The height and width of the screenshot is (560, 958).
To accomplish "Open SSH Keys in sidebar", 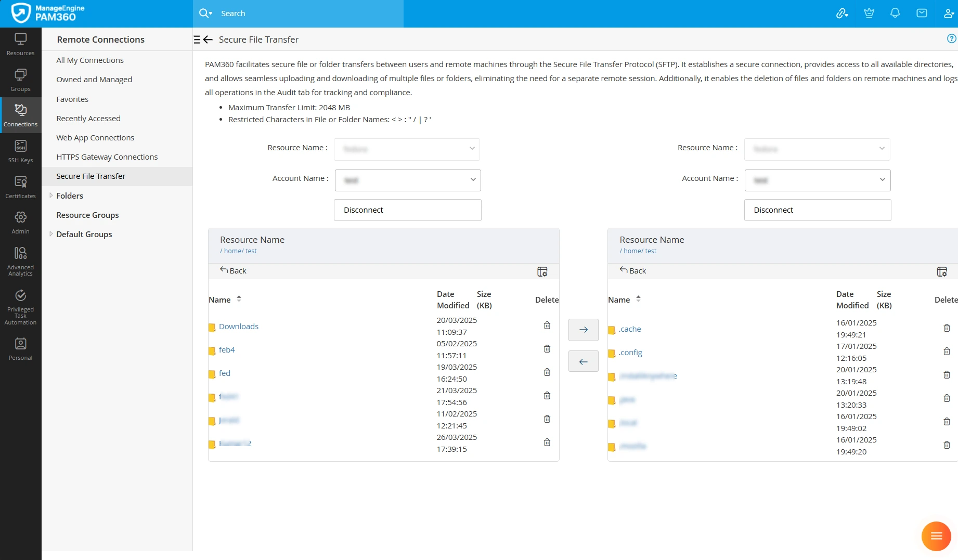I will pos(20,151).
